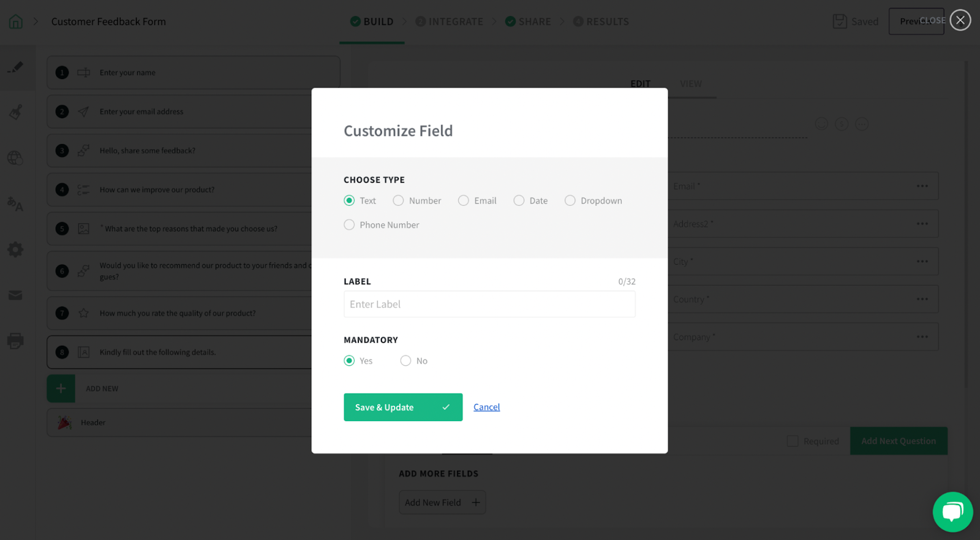
Task: Close the dialog with the X icon
Action: 960,20
